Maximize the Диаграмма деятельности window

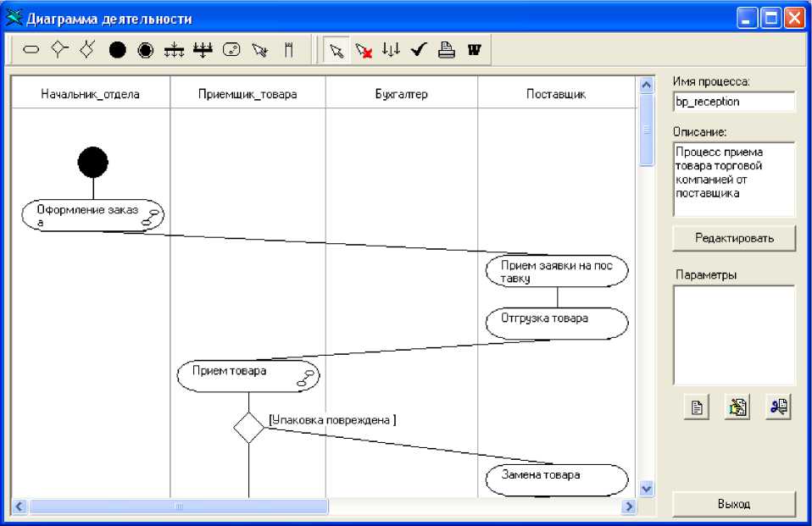pos(770,18)
